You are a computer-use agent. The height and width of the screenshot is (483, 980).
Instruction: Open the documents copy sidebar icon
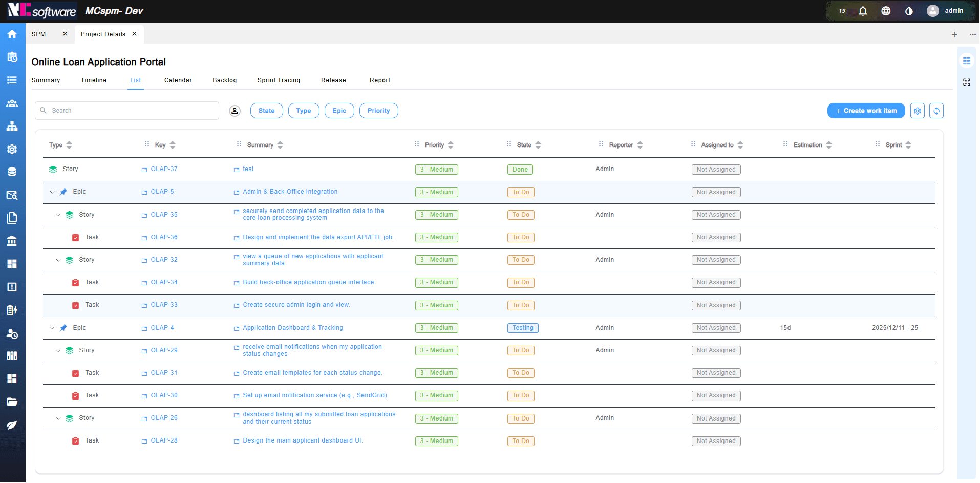pyautogui.click(x=12, y=218)
